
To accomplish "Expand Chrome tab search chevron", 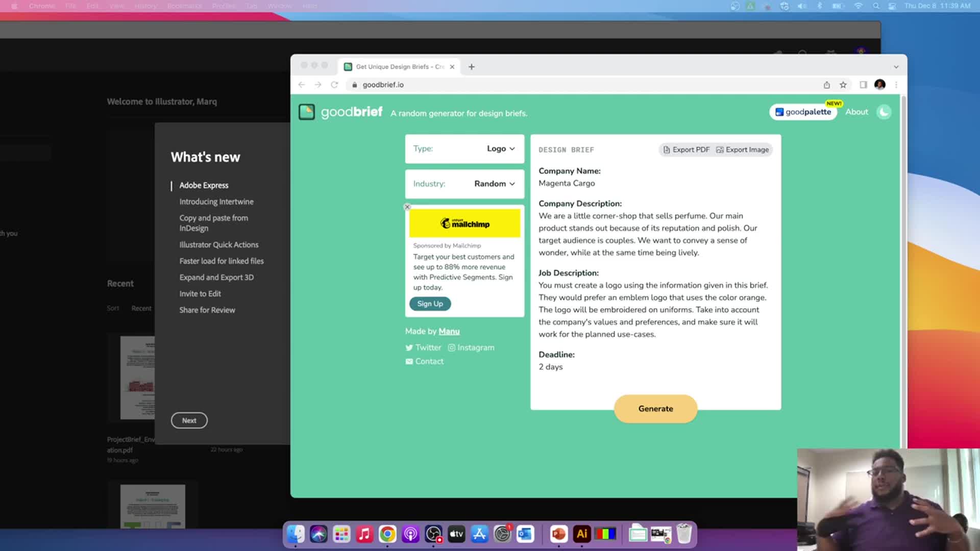I will tap(896, 67).
